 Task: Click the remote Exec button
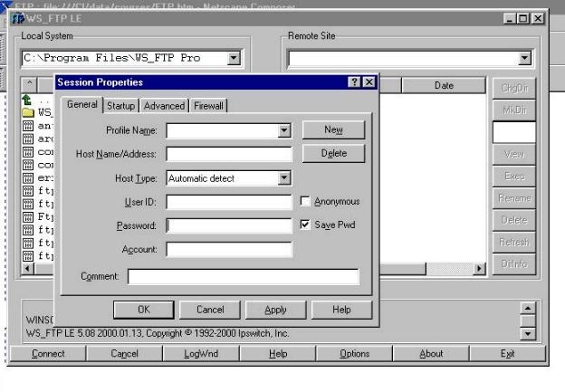tap(514, 177)
